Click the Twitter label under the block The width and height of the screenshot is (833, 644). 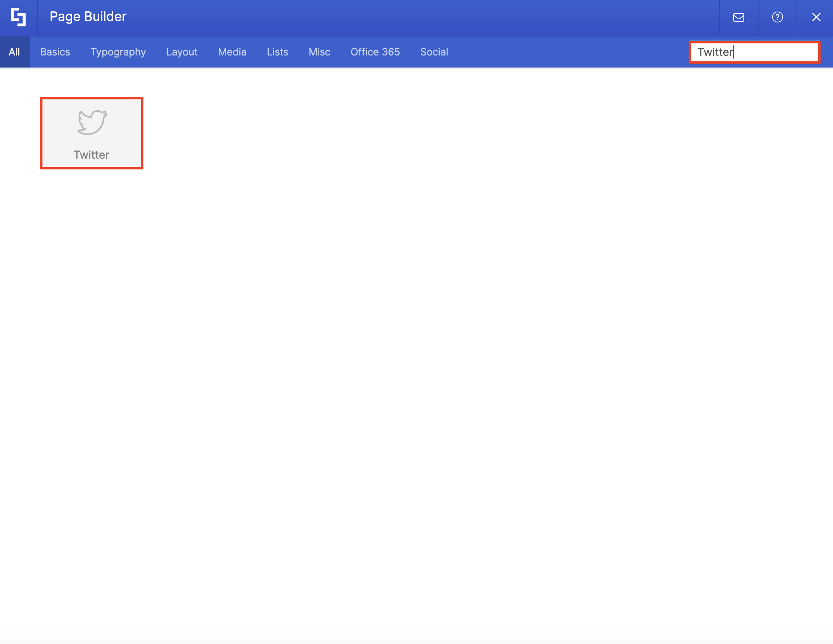coord(92,154)
